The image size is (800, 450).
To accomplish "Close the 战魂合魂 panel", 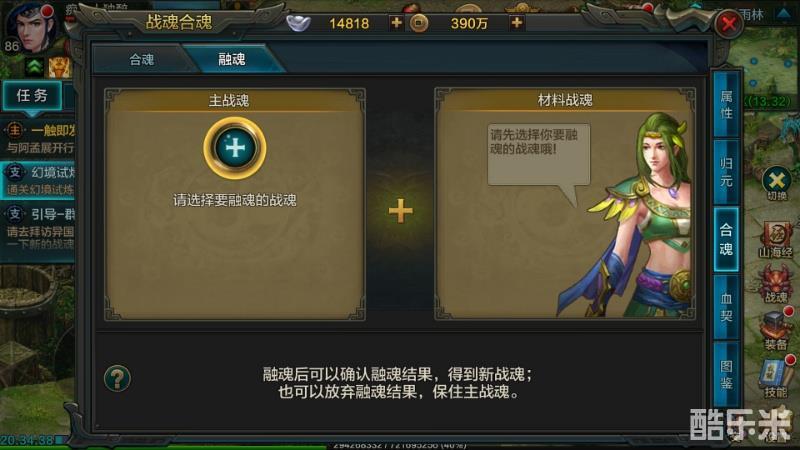I will [728, 23].
